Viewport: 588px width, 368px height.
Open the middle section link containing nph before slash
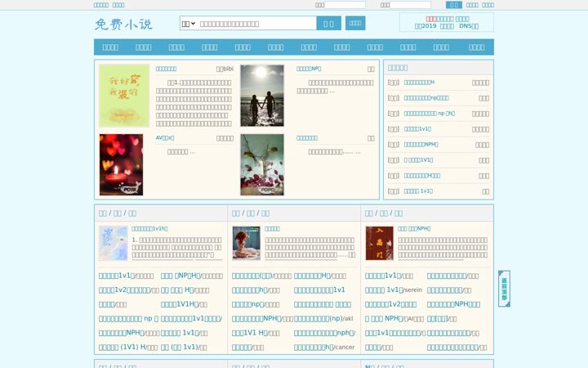325,333
